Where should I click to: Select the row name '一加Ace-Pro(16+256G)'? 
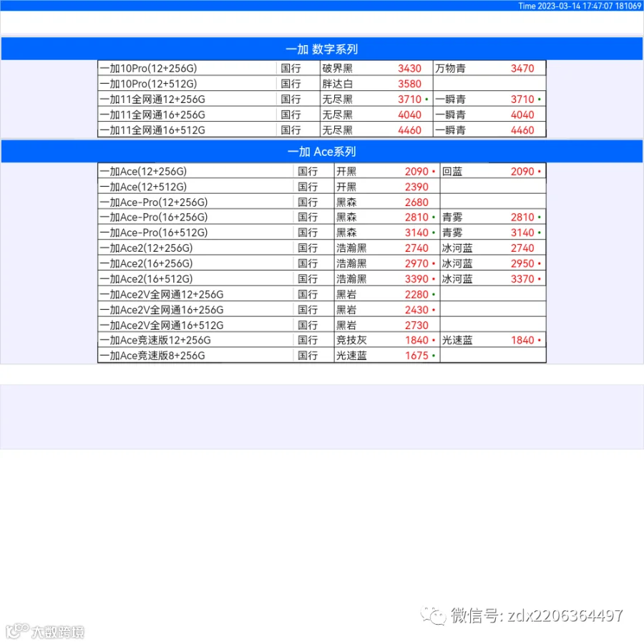click(154, 218)
